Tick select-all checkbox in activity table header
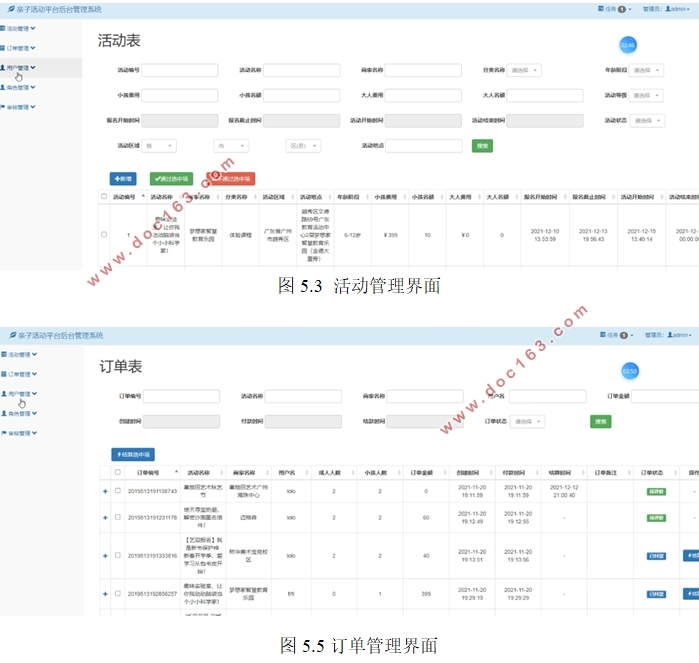This screenshot has height=663, width=699. (104, 196)
